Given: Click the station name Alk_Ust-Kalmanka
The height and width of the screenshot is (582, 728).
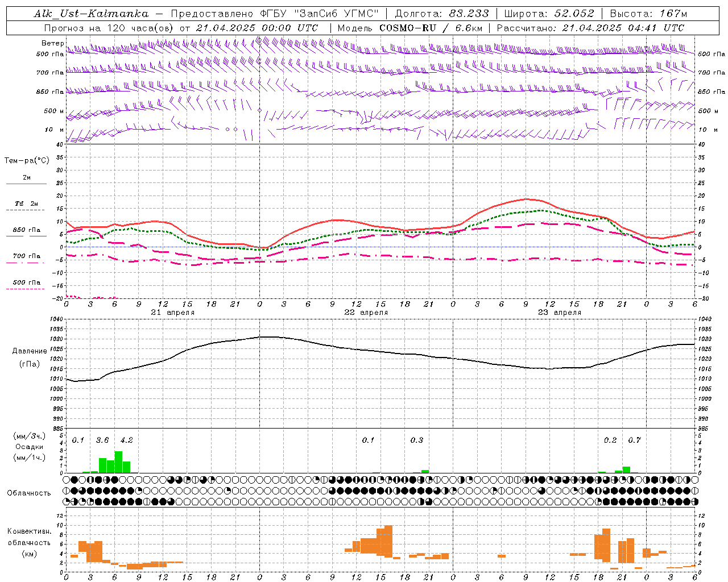Looking at the screenshot, I should point(91,14).
